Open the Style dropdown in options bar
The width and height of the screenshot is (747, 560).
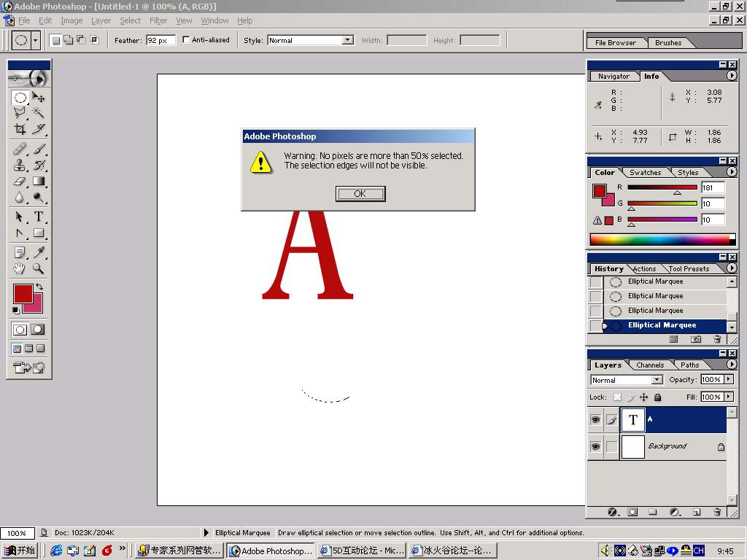(348, 40)
